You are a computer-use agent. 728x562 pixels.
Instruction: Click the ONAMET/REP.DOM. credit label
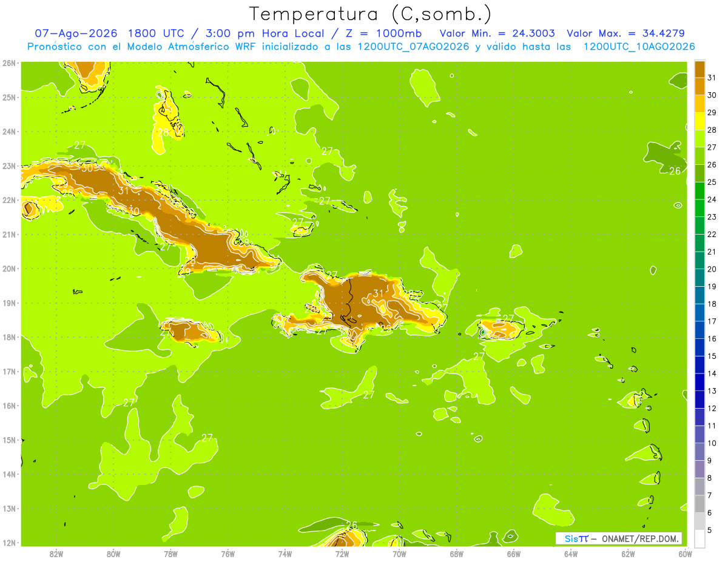[x=639, y=538]
